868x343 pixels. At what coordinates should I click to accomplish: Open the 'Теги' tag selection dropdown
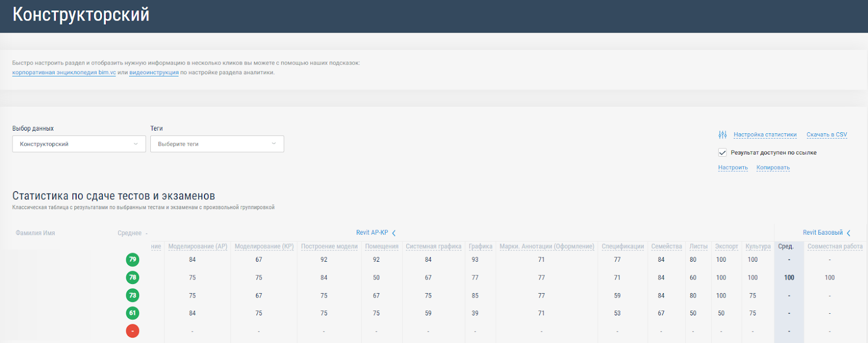click(x=217, y=144)
